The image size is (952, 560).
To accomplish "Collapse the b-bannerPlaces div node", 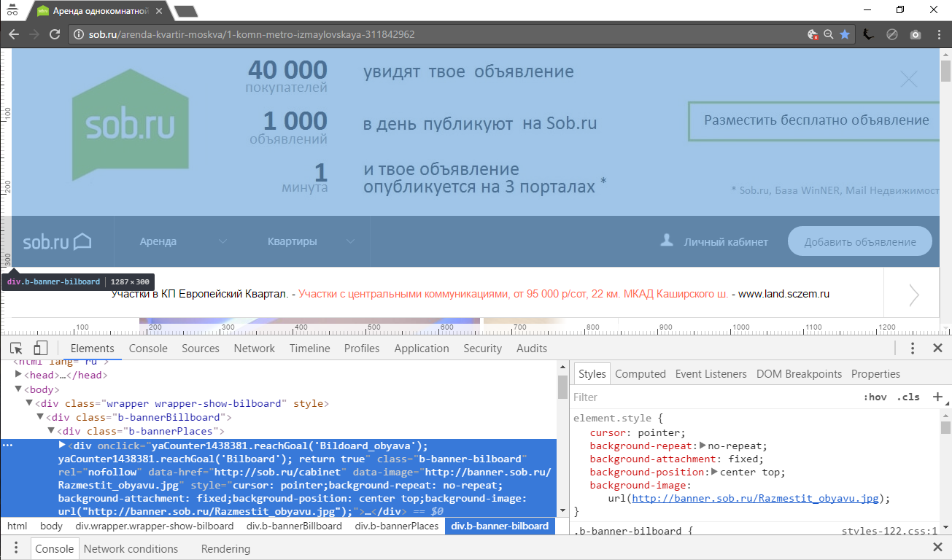I will (51, 431).
